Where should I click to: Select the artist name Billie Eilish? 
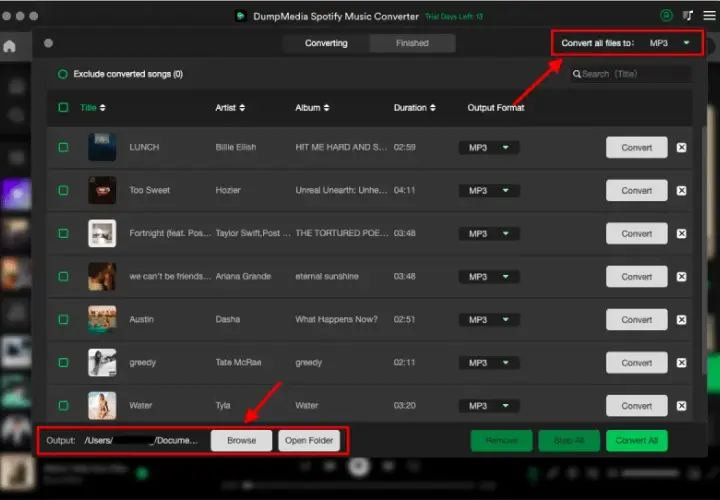pos(236,147)
